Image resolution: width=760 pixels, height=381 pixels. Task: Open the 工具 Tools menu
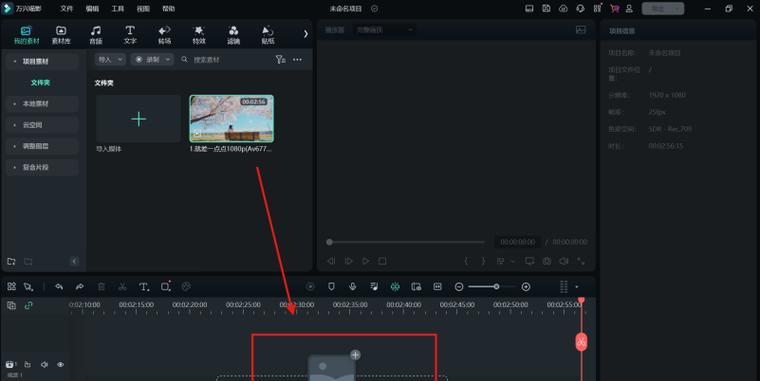coord(118,9)
